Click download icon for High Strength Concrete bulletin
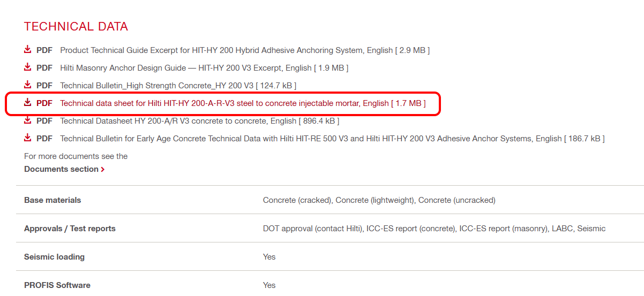This screenshot has width=644, height=296. point(28,85)
